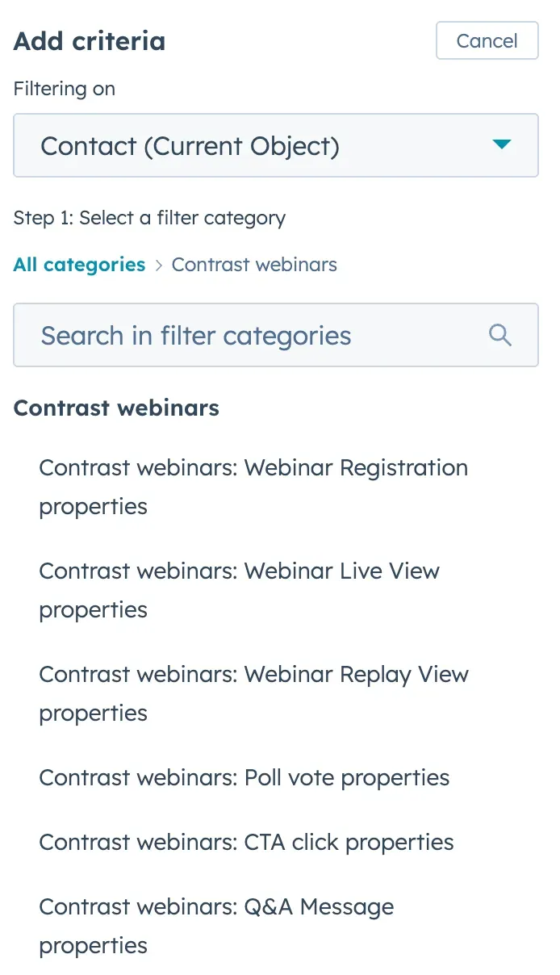Click the search placeholder text area
Screen dimensions: 560x975
tap(197, 335)
